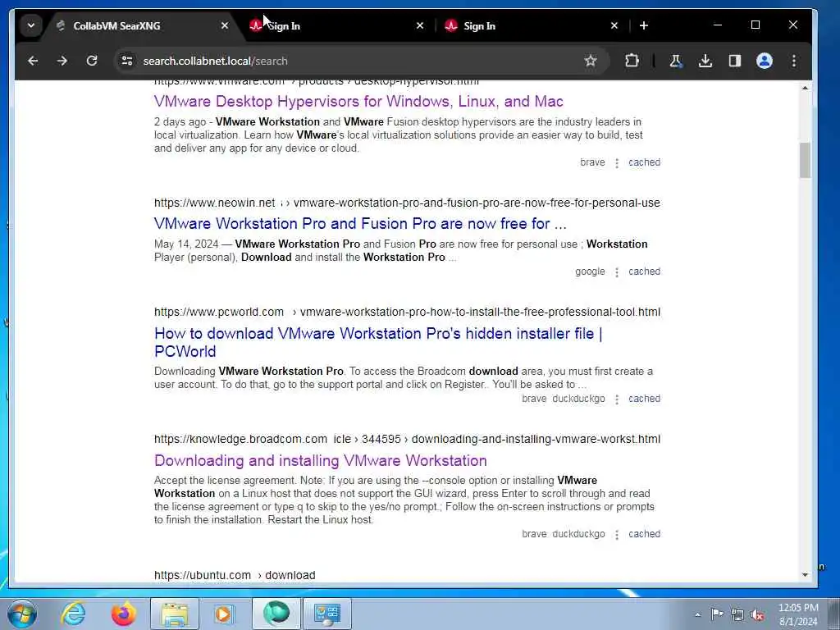
Task: Click 'brave' label on VMware Desktop Hypervisors result
Action: coord(592,162)
